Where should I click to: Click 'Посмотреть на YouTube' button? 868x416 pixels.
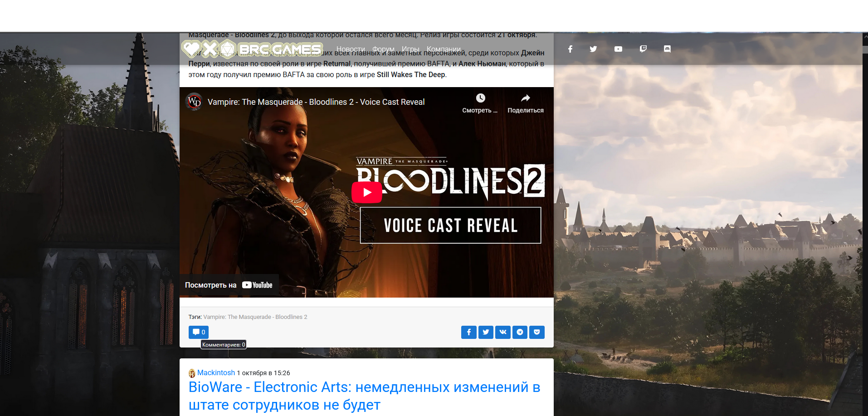tap(229, 285)
